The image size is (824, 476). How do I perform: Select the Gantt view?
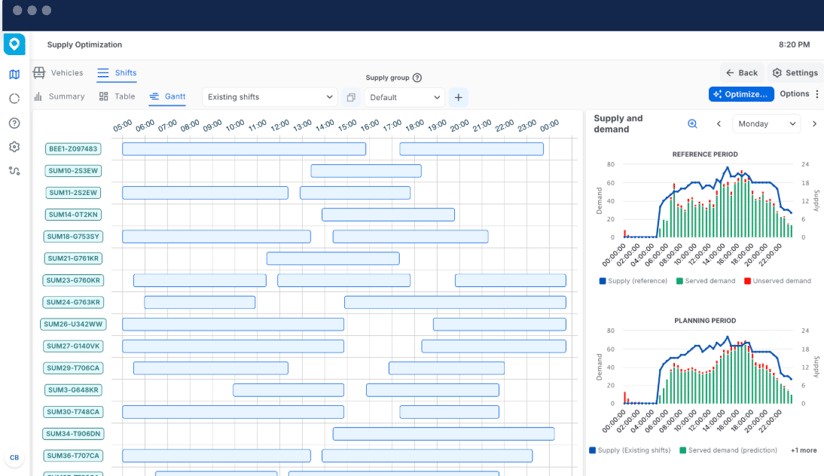[x=167, y=97]
